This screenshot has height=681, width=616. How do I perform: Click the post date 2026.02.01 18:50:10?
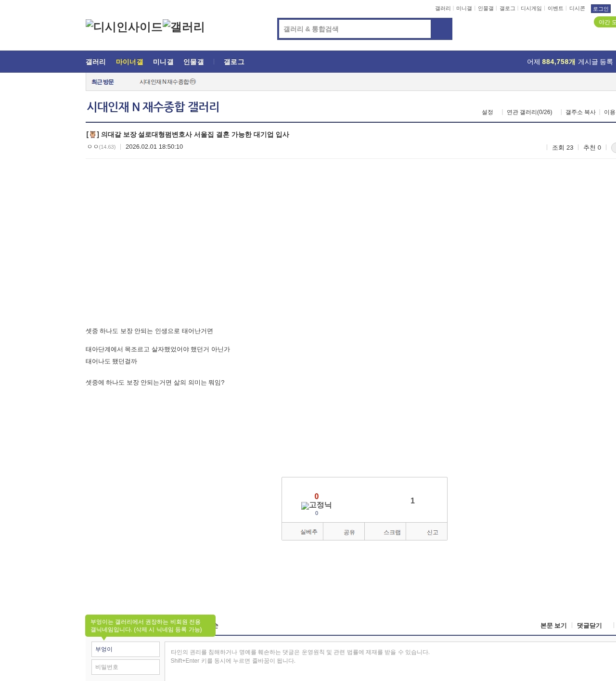tap(154, 147)
